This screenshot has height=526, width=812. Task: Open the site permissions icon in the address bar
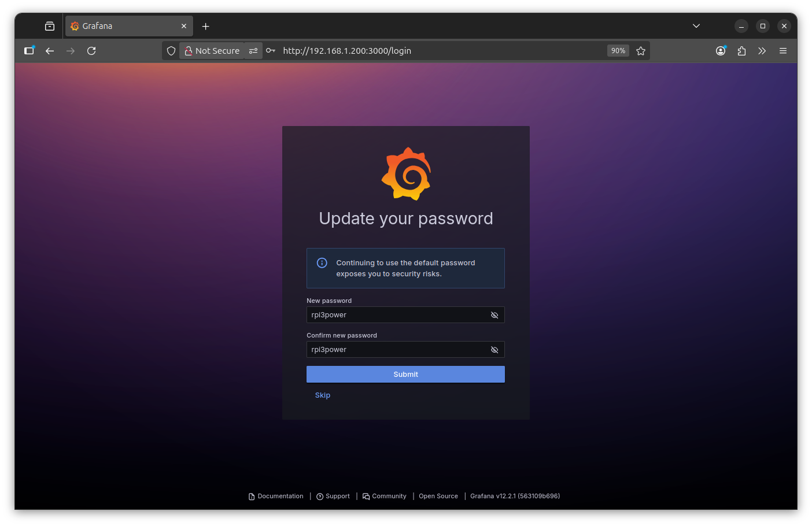click(253, 51)
